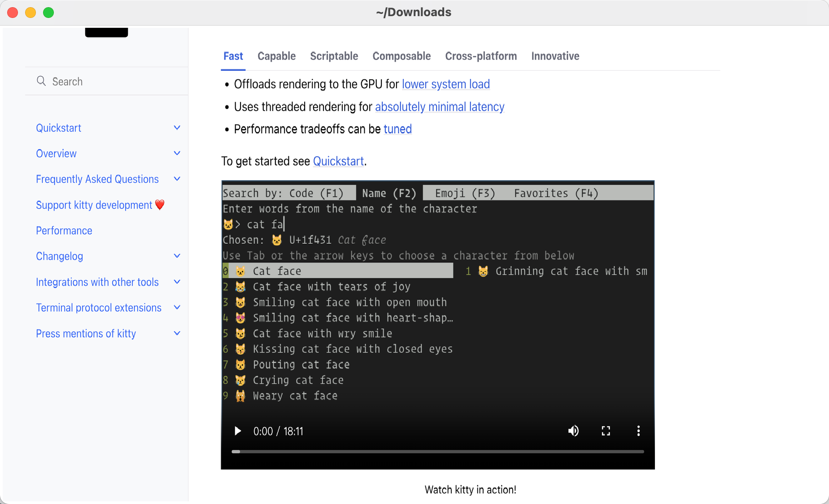
Task: Mute the video audio
Action: coord(573,431)
